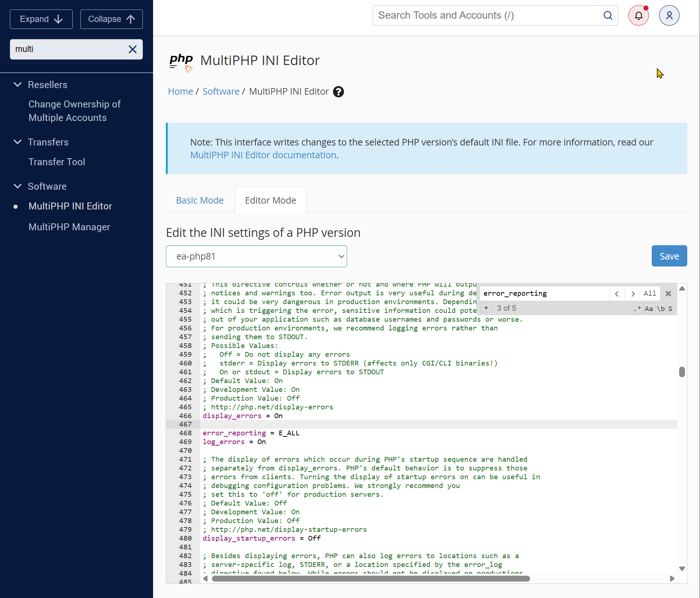
Task: Toggle whole word \b search option
Action: point(661,309)
